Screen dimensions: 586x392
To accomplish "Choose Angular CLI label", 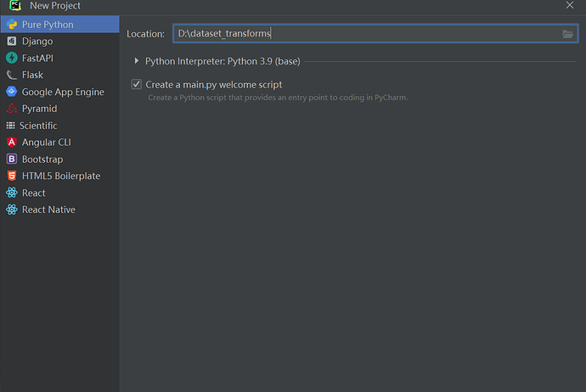I will [47, 143].
